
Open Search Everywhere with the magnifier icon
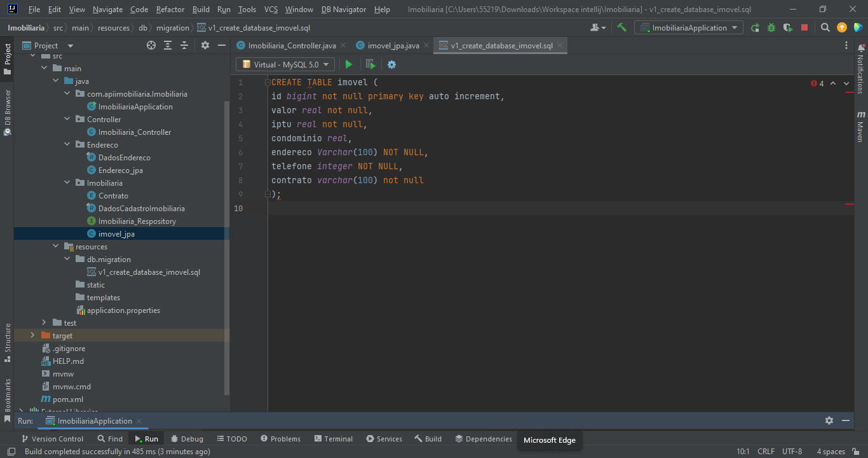point(825,27)
